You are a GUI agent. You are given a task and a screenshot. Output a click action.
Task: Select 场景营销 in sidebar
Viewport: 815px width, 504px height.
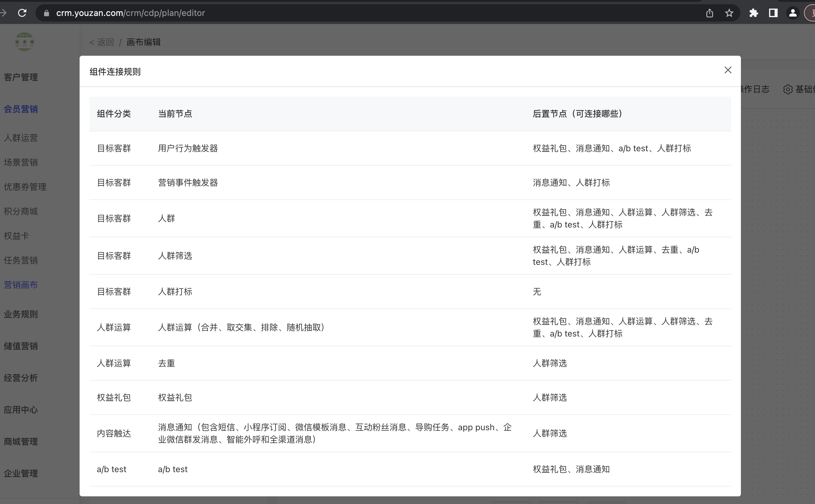[21, 162]
